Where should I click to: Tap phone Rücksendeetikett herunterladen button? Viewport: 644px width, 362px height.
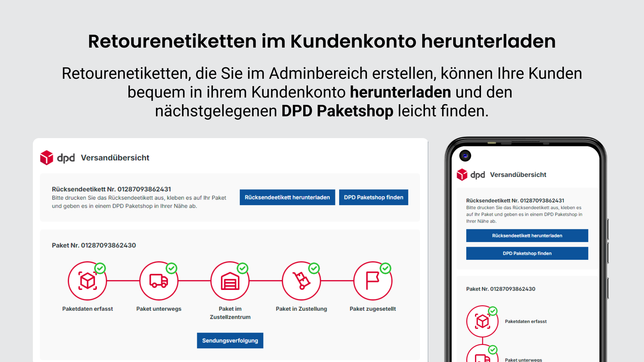pos(527,236)
